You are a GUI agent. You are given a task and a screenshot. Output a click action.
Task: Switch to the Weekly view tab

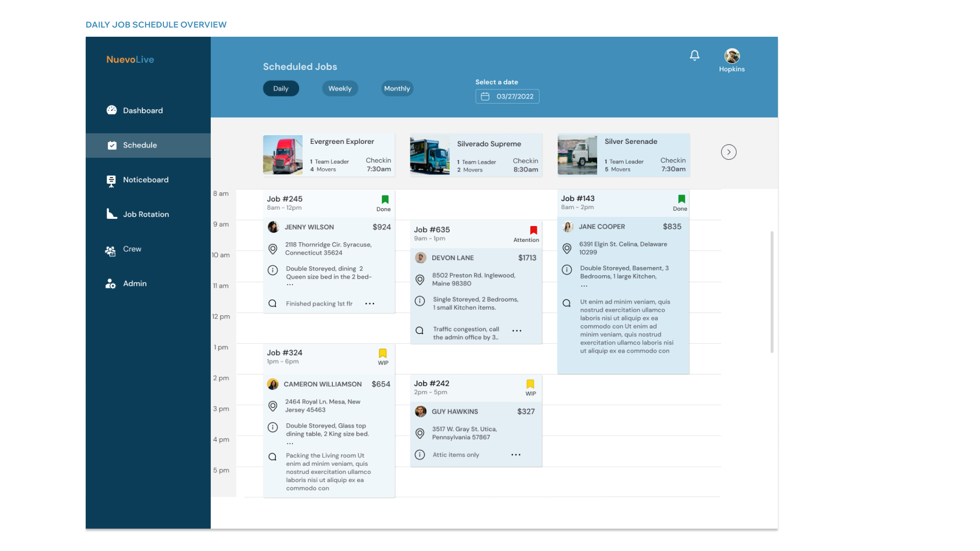click(339, 88)
